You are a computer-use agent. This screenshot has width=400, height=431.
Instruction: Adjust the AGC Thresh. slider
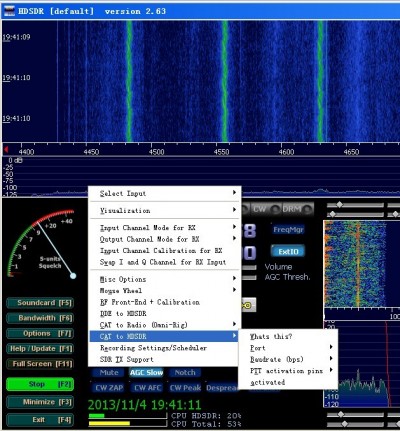pos(249,277)
